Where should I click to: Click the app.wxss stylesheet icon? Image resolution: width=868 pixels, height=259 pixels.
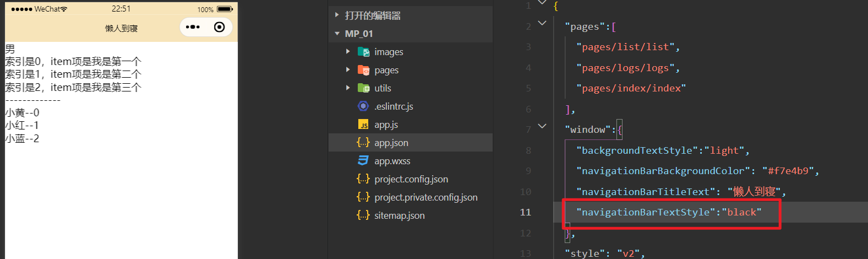363,161
